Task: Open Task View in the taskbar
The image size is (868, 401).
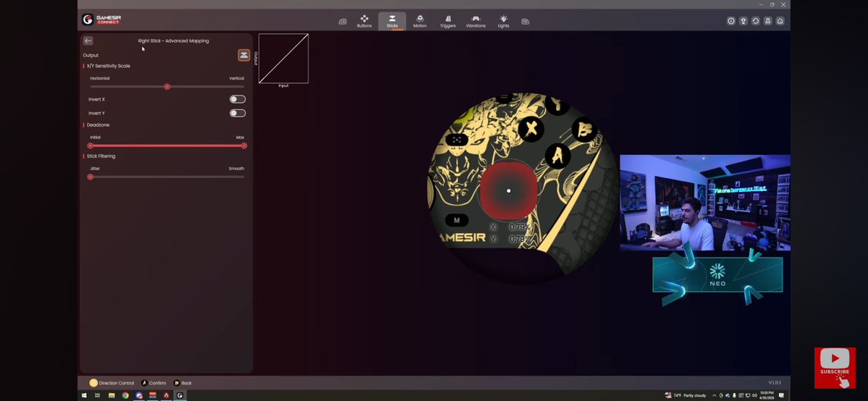Action: [98, 395]
